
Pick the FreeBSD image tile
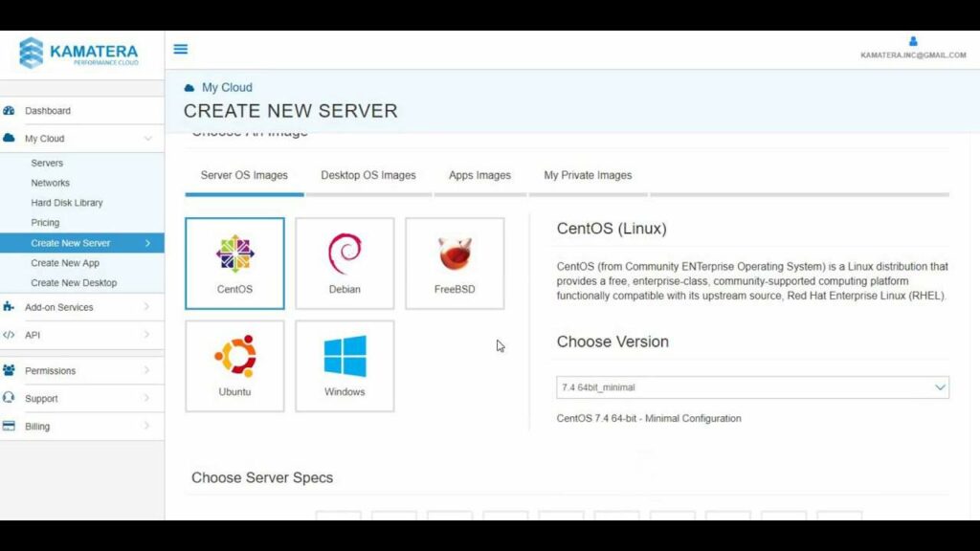tap(455, 263)
